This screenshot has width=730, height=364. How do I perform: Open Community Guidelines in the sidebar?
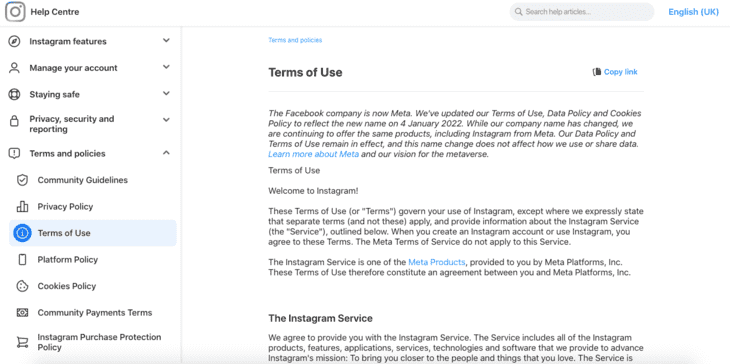82,180
